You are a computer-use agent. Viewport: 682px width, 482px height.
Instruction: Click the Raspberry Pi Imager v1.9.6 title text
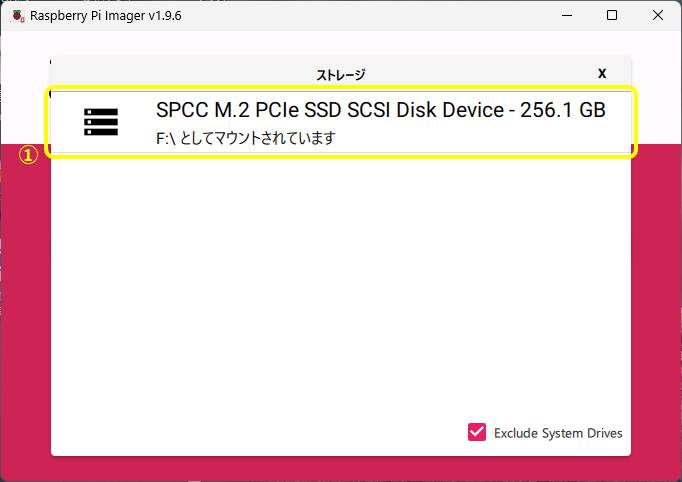105,16
